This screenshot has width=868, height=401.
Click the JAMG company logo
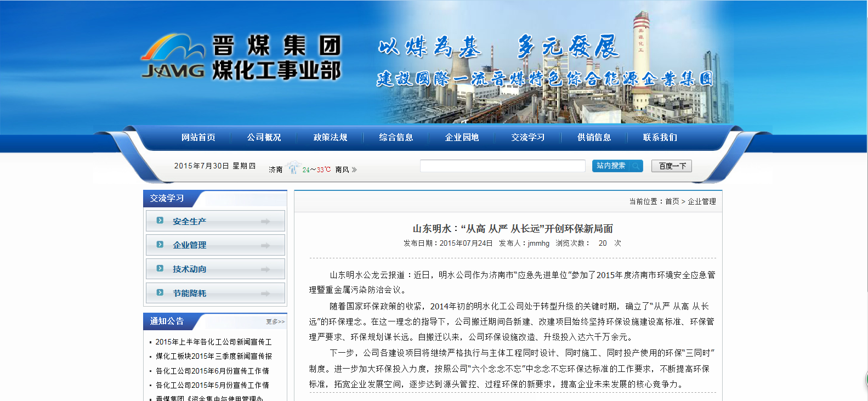172,57
